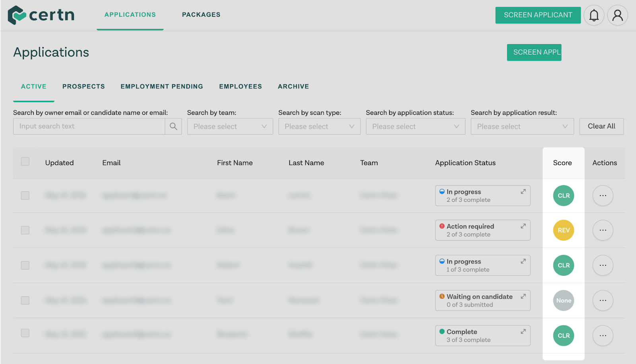Click the None score badge
636x364 pixels.
[563, 300]
